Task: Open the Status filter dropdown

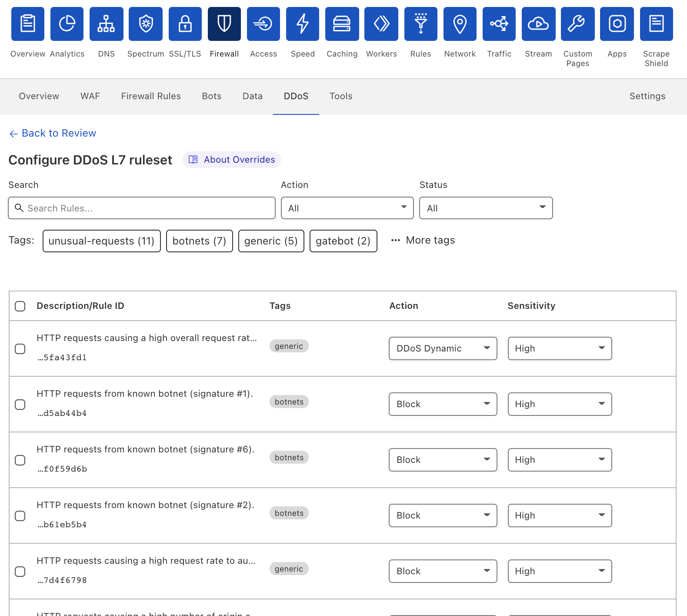Action: [486, 208]
